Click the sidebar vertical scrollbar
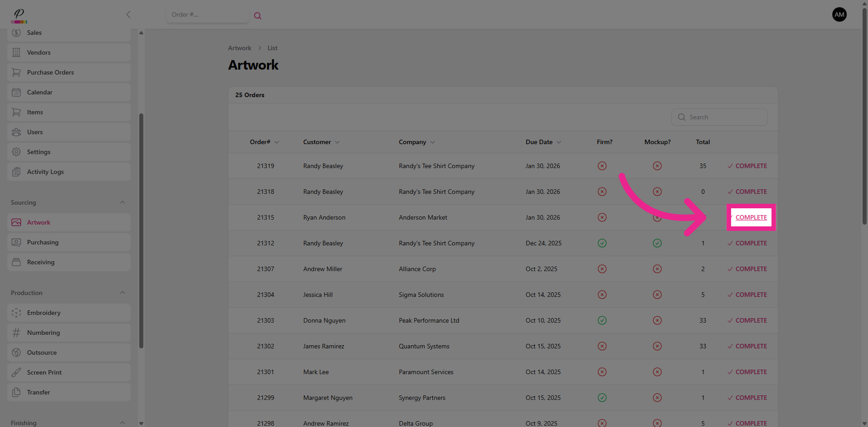Viewport: 868px width, 427px height. tap(141, 230)
